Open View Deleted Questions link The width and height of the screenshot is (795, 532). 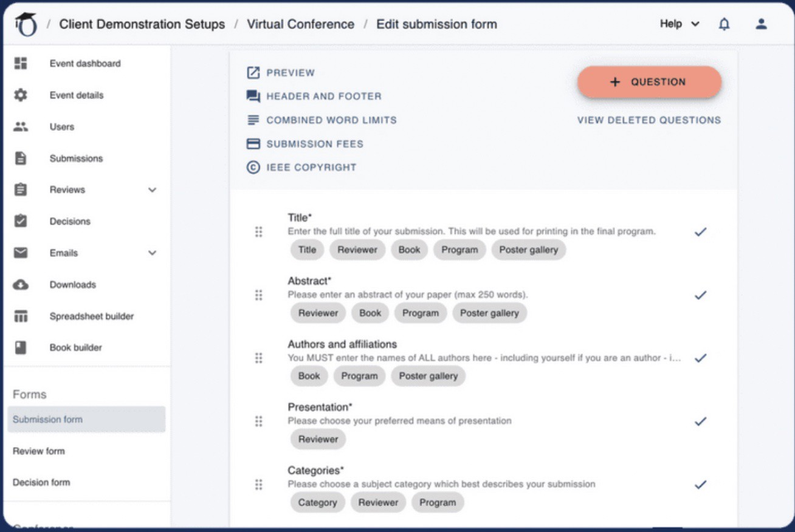tap(649, 120)
